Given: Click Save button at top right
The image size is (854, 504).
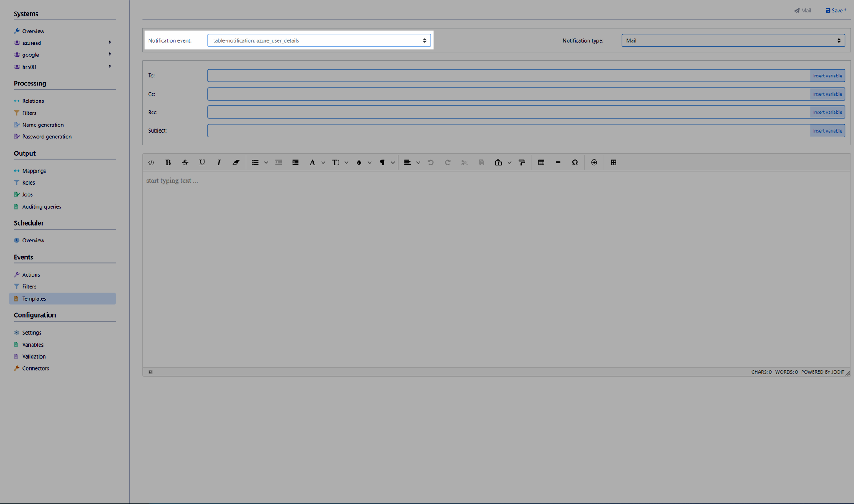Looking at the screenshot, I should pyautogui.click(x=836, y=11).
